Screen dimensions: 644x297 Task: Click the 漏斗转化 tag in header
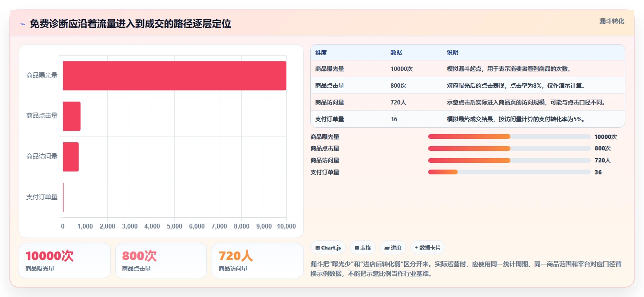[611, 21]
